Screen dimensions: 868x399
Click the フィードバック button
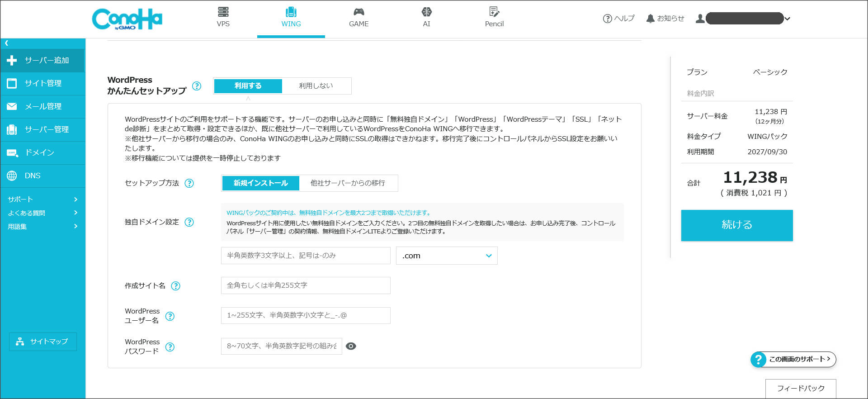[801, 389]
